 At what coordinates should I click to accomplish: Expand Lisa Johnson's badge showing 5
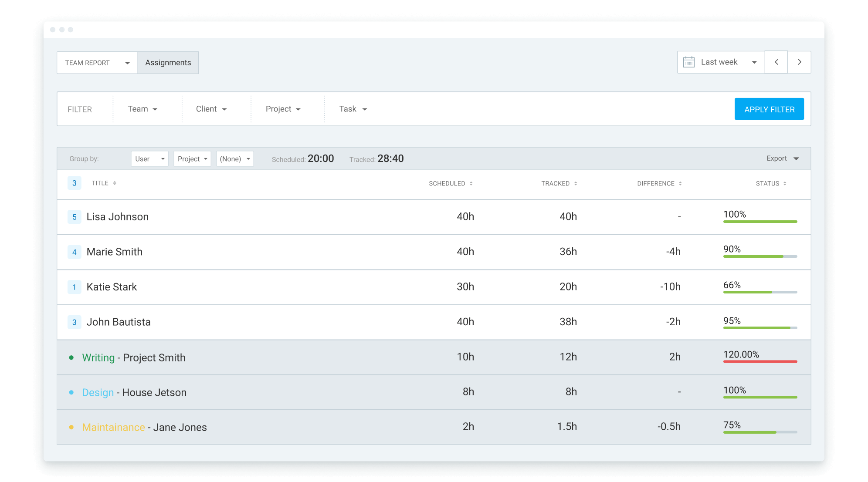coord(75,217)
